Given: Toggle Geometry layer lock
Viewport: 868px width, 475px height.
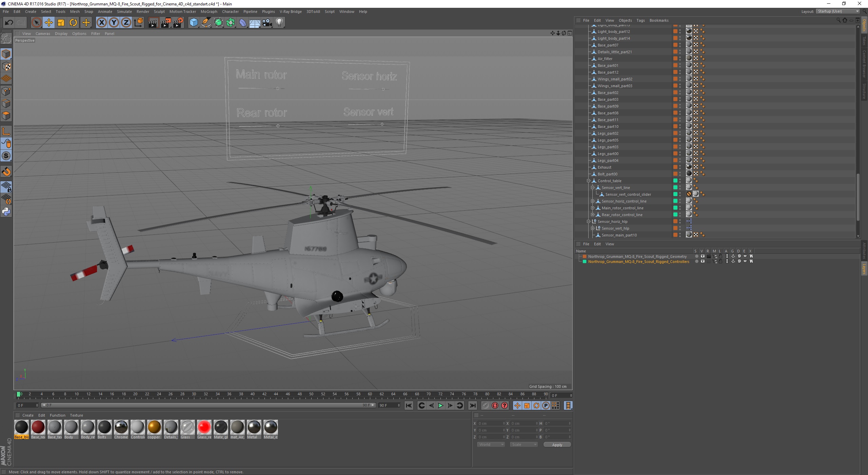Looking at the screenshot, I should point(721,256).
